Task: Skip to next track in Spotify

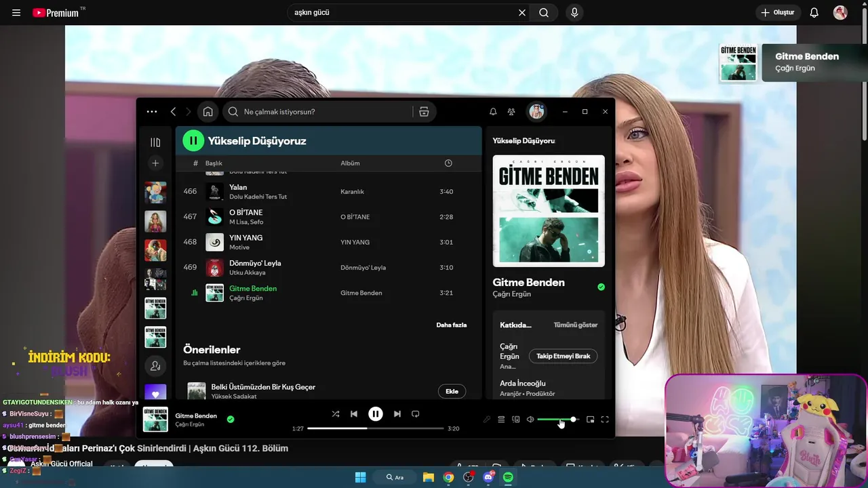Action: pyautogui.click(x=397, y=413)
